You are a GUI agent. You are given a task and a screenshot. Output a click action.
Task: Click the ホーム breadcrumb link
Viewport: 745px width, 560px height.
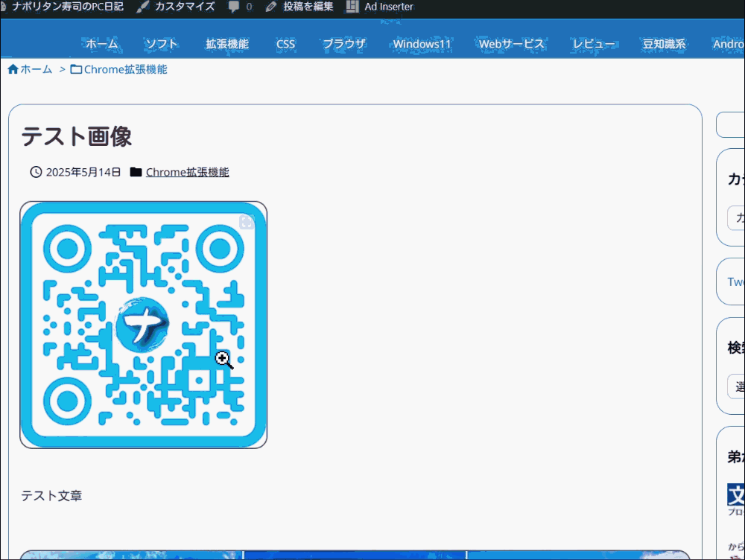[x=37, y=69]
